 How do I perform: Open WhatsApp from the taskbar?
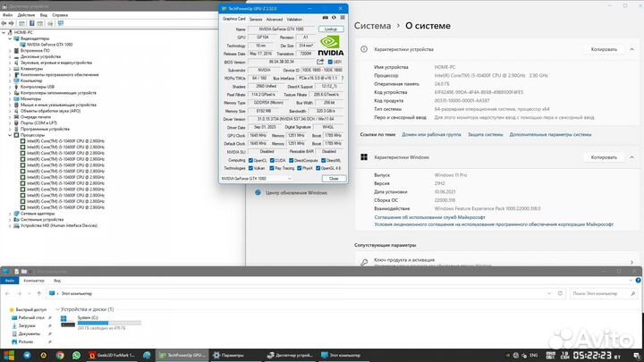tap(76, 356)
